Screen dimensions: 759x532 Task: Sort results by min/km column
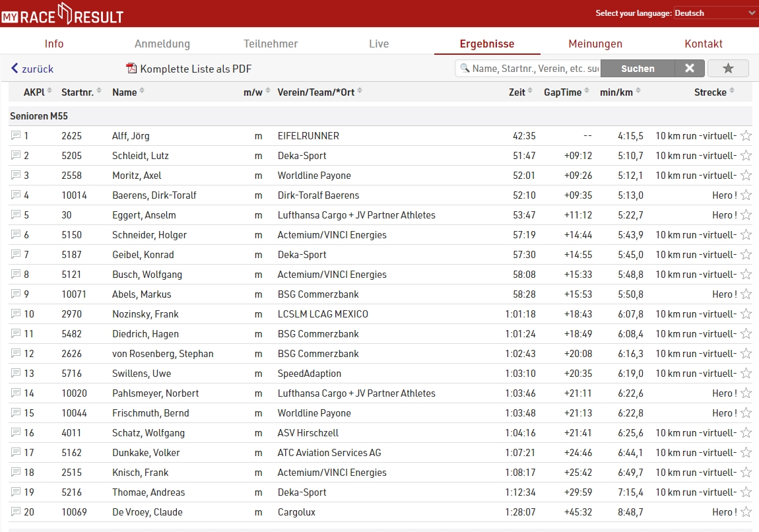pyautogui.click(x=620, y=92)
